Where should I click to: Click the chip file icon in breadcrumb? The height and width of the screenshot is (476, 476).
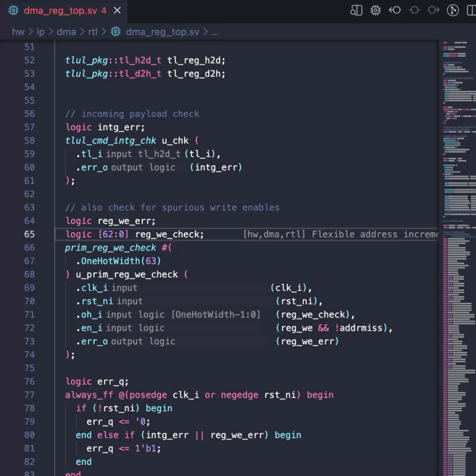click(x=116, y=32)
